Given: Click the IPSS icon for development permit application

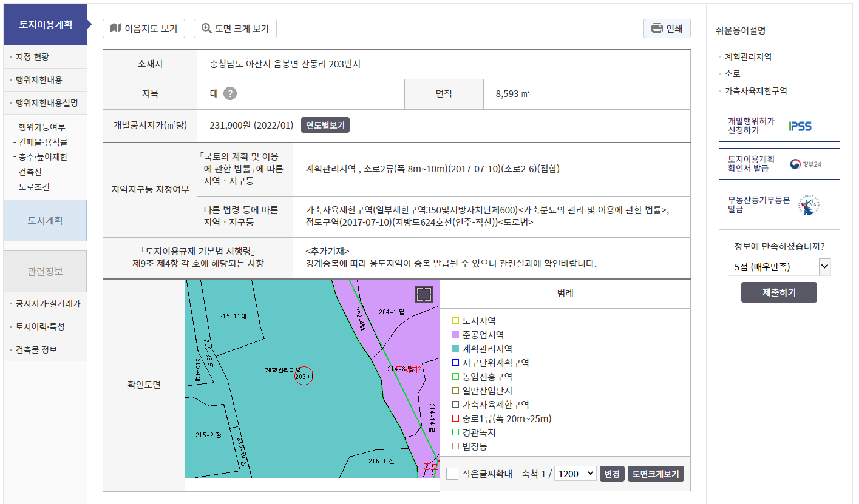Looking at the screenshot, I should tap(800, 126).
